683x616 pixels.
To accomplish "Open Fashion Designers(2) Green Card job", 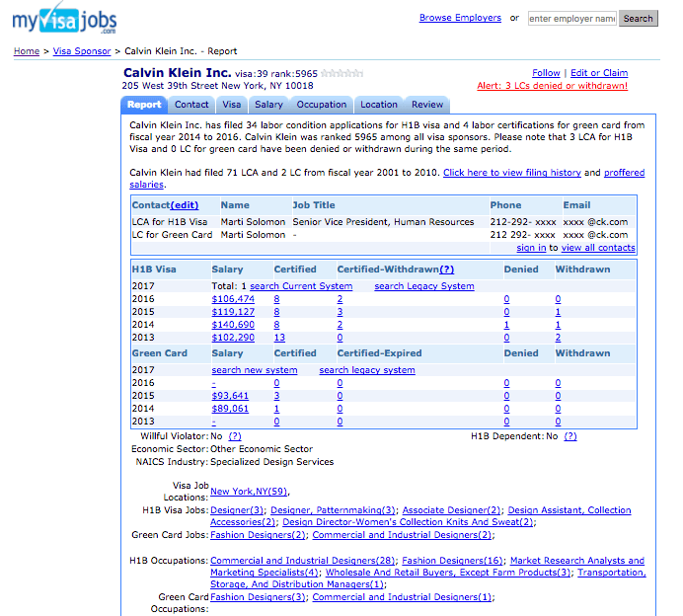I will click(258, 535).
